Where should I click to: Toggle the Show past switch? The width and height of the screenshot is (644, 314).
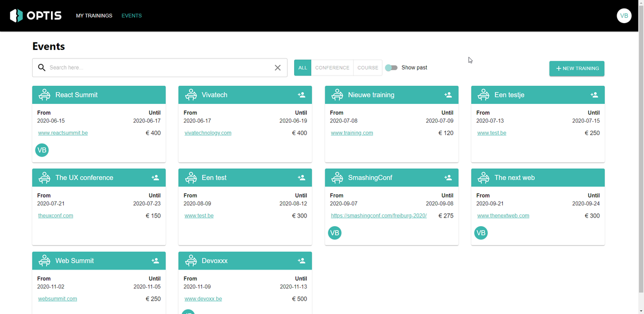pos(391,68)
